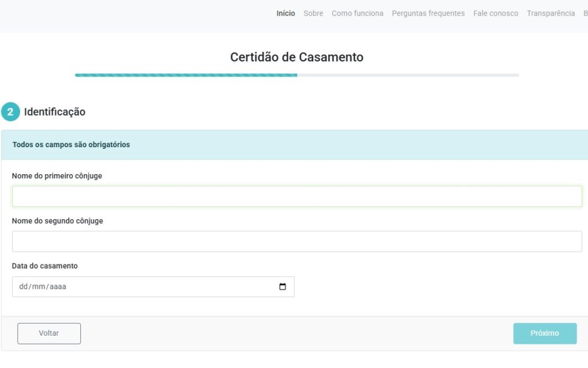Click the Próximo button
Image resolution: width=588 pixels, height=368 pixels.
[544, 333]
